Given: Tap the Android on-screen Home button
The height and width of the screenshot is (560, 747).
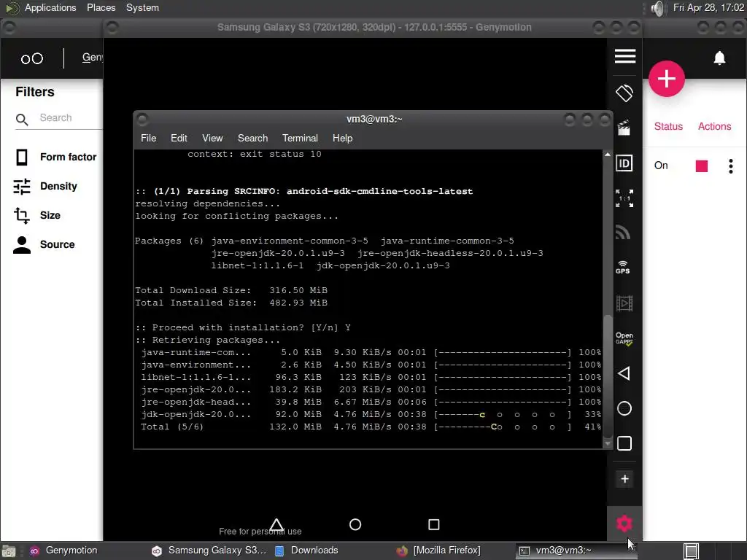Looking at the screenshot, I should (x=355, y=524).
